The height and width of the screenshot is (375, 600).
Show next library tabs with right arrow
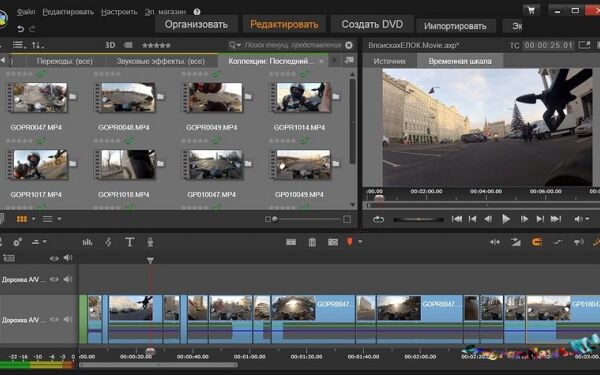[334, 60]
